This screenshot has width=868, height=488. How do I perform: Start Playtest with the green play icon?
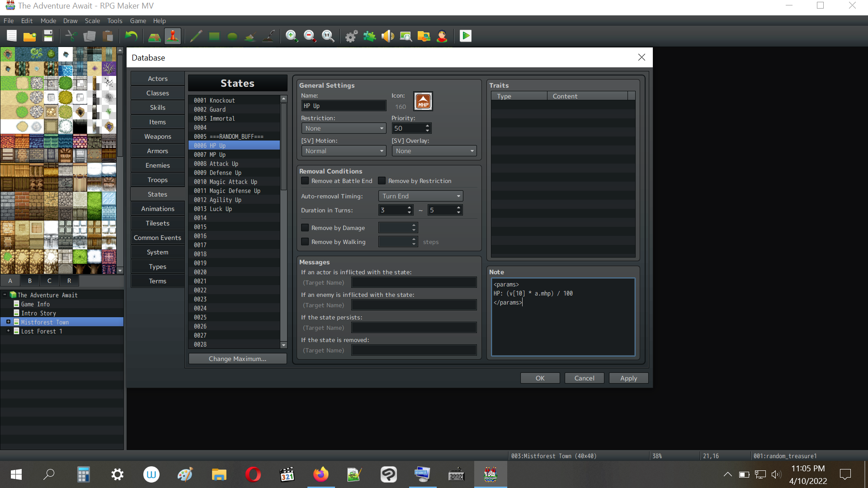[x=466, y=36]
